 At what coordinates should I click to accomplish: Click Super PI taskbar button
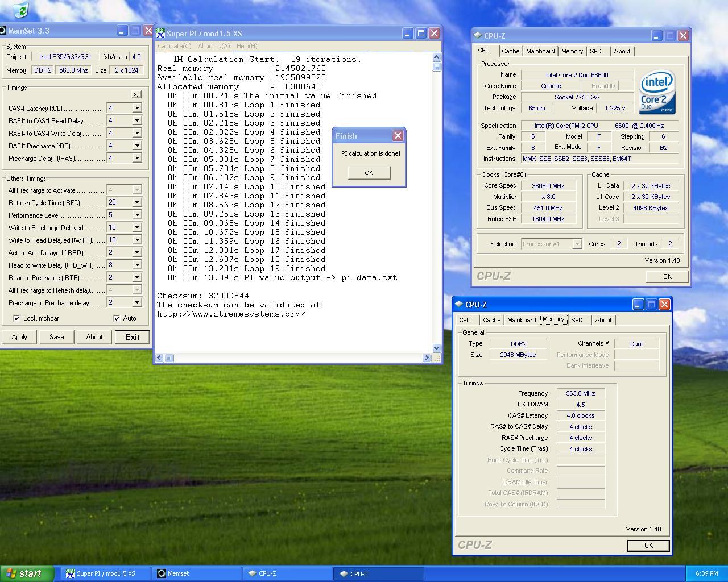tap(106, 573)
